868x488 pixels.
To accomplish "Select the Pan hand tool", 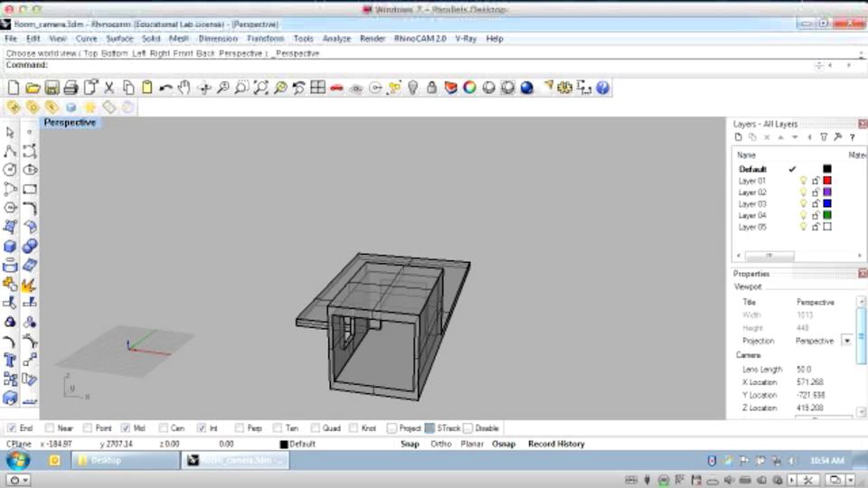I will [x=184, y=88].
